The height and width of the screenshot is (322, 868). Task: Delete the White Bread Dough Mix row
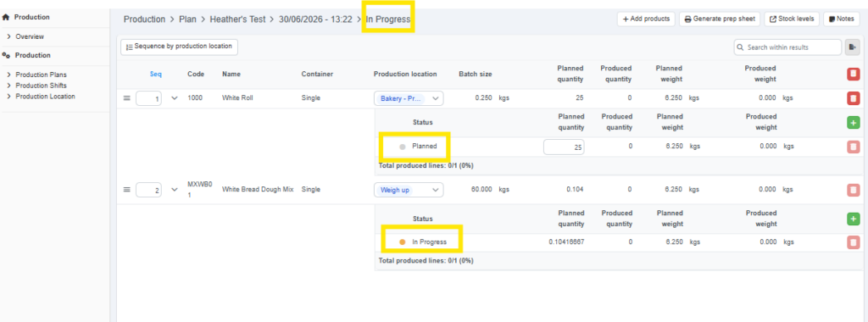pos(853,189)
